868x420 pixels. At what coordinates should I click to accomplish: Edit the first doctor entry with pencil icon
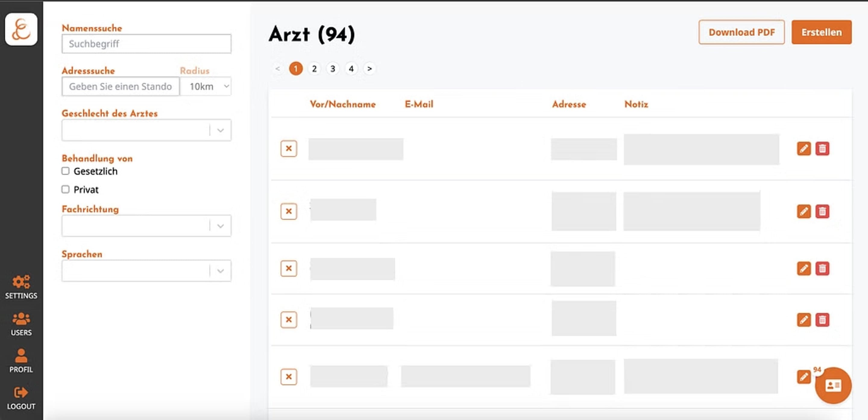pos(804,148)
